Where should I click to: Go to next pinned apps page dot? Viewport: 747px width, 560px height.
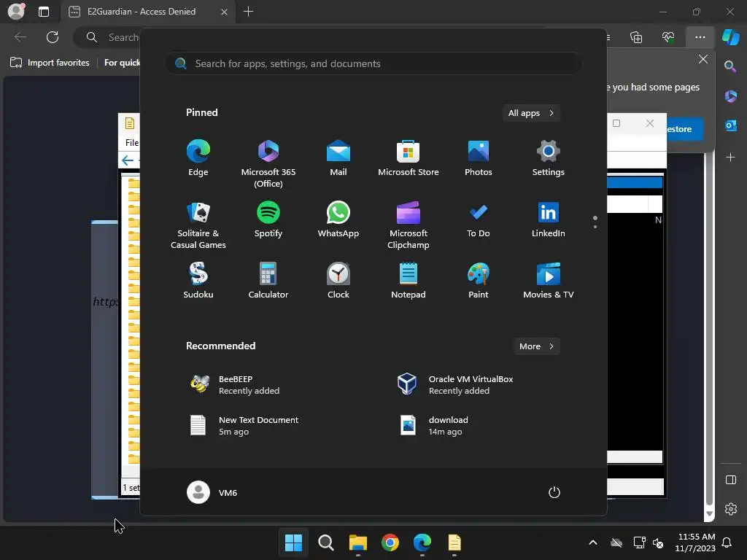pos(595,227)
